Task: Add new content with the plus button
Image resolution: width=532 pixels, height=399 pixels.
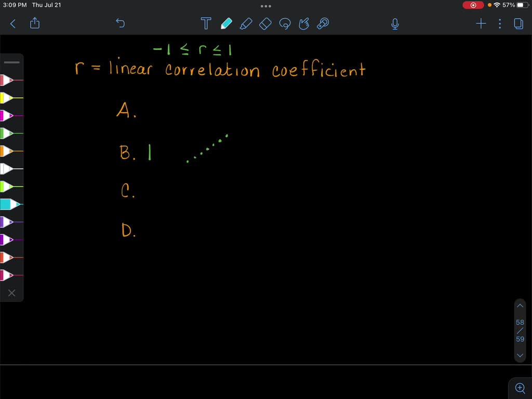Action: coord(481,23)
